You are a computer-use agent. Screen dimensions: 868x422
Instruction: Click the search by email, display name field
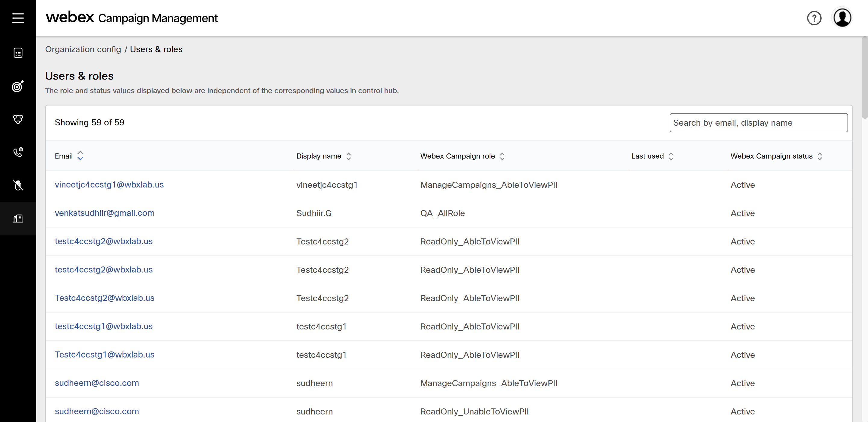tap(759, 123)
